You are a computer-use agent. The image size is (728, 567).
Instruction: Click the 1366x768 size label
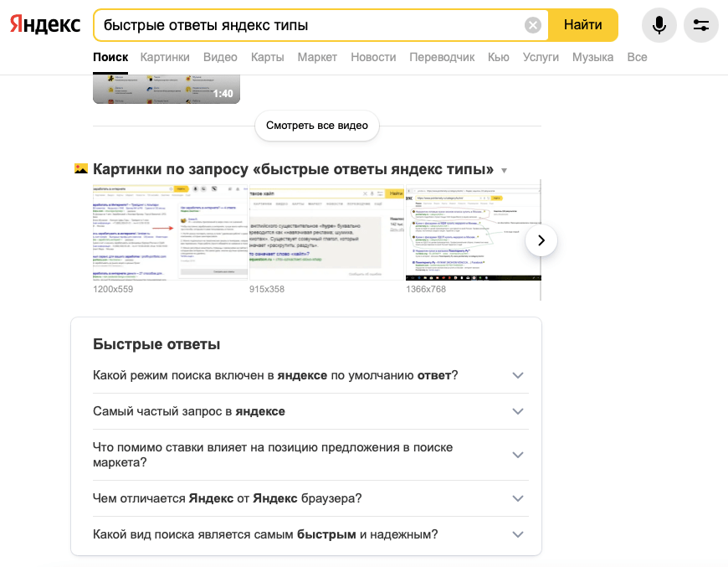coord(426,289)
